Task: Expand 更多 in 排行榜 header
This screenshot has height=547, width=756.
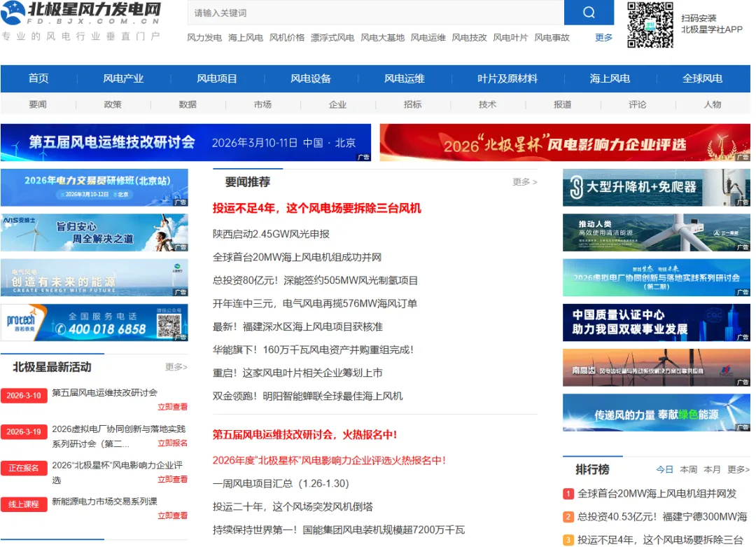Action: point(738,469)
